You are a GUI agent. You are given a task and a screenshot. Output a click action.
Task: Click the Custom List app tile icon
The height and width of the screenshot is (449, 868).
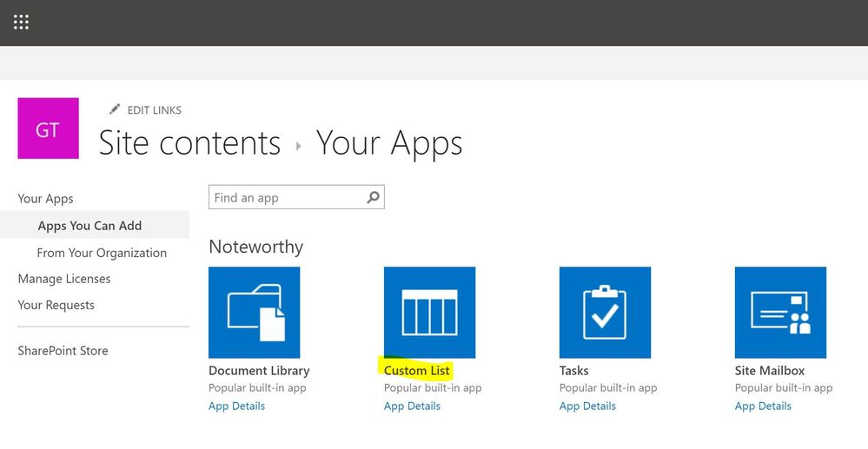coord(430,312)
